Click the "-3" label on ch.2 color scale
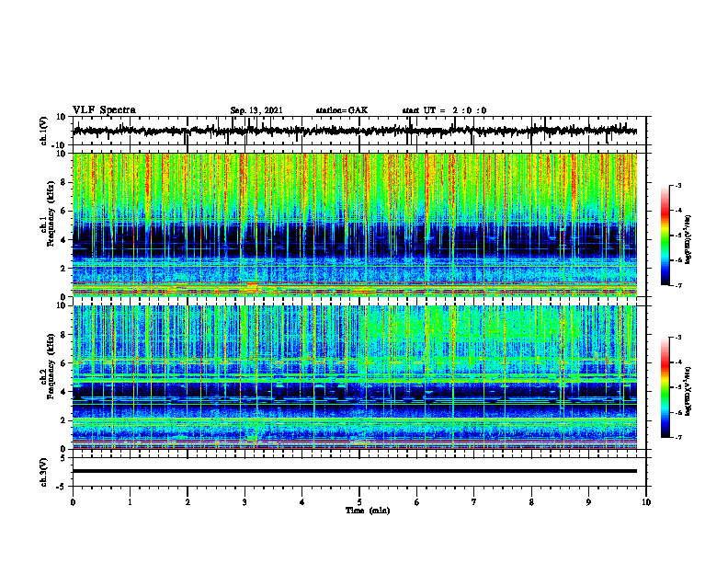Screen dimensions: 728x563 (677, 338)
